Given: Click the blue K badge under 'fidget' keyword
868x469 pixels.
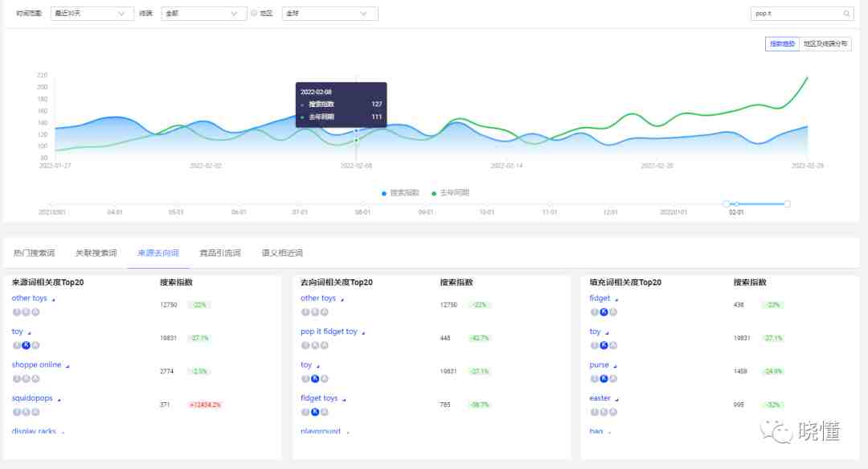Looking at the screenshot, I should [604, 312].
